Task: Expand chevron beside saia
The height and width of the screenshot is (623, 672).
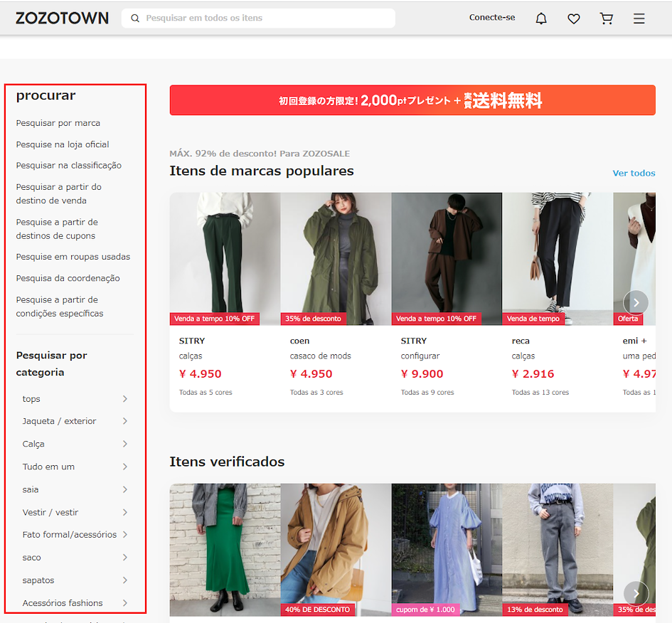Action: click(x=125, y=489)
